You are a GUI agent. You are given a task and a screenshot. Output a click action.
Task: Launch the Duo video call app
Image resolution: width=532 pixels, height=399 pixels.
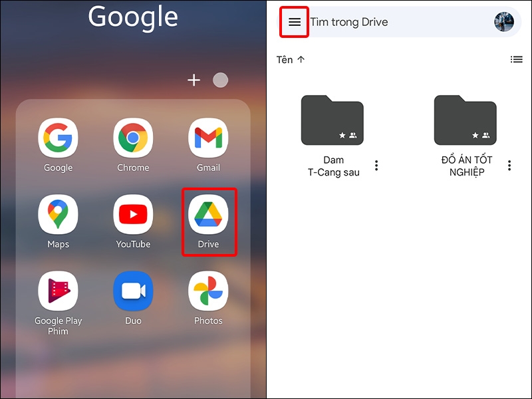tap(133, 291)
